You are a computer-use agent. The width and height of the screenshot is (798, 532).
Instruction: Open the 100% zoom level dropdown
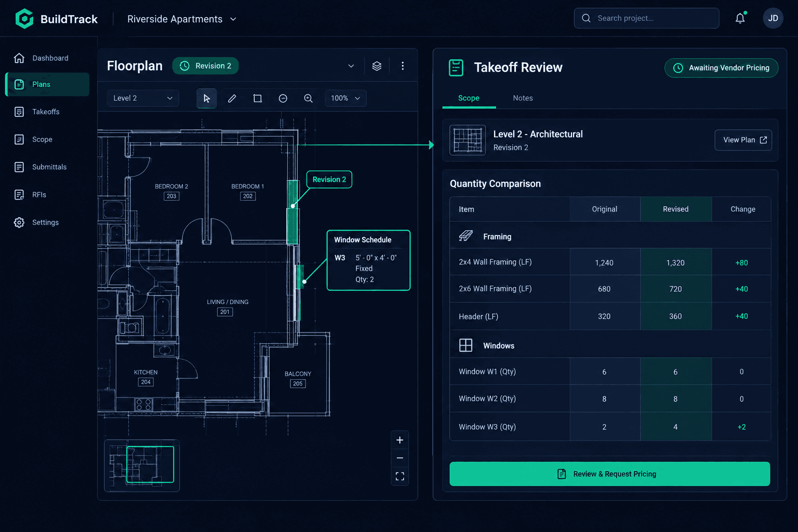tap(345, 98)
